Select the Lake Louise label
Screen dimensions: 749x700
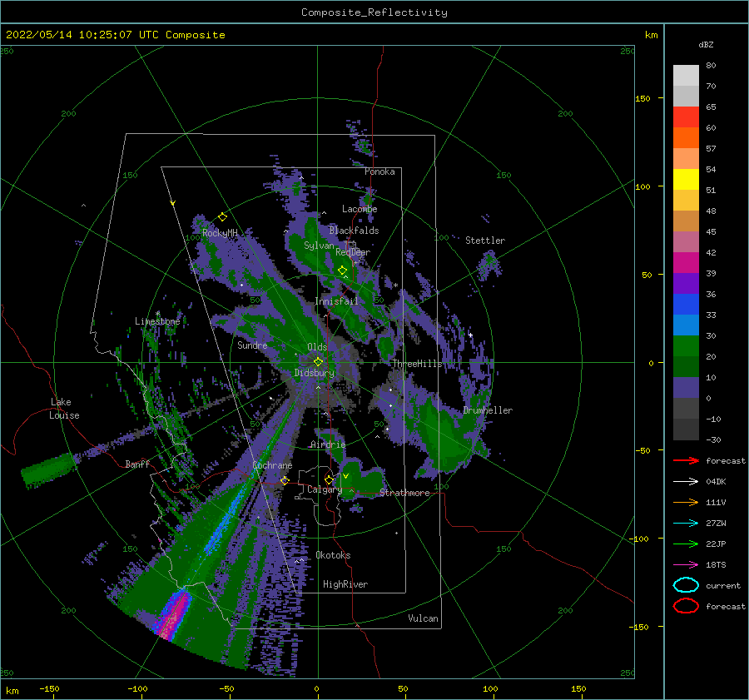(x=64, y=409)
